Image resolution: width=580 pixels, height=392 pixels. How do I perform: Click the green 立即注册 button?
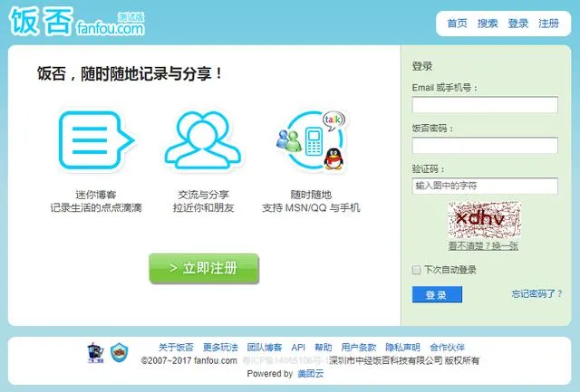pyautogui.click(x=204, y=268)
